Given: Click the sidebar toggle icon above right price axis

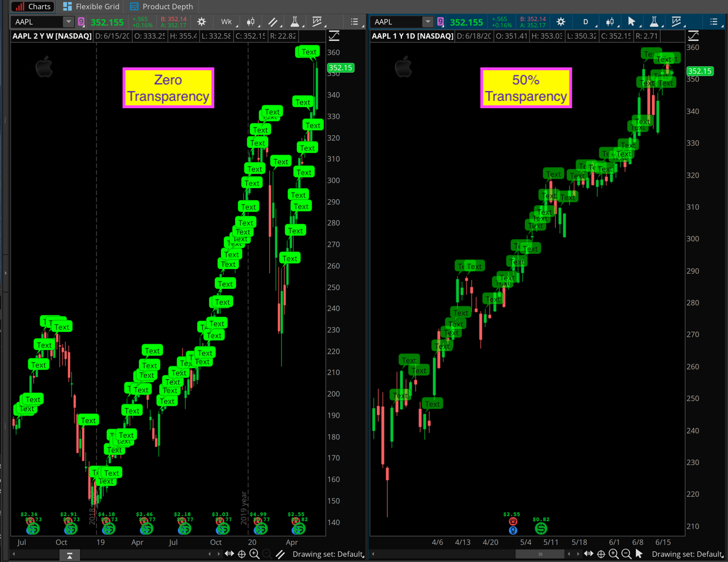Looking at the screenshot, I should [693, 36].
